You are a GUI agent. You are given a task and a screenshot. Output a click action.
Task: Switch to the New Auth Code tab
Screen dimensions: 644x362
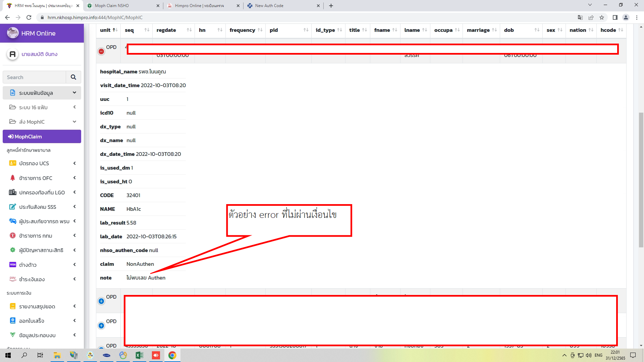click(x=269, y=6)
